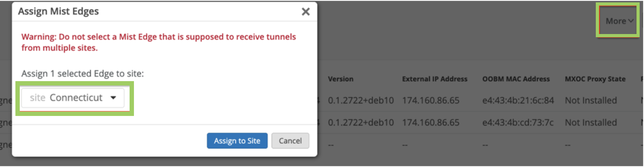Click external IP in the e4:43:4b:21:6c:84 row
The width and height of the screenshot is (644, 167).
[x=431, y=101]
